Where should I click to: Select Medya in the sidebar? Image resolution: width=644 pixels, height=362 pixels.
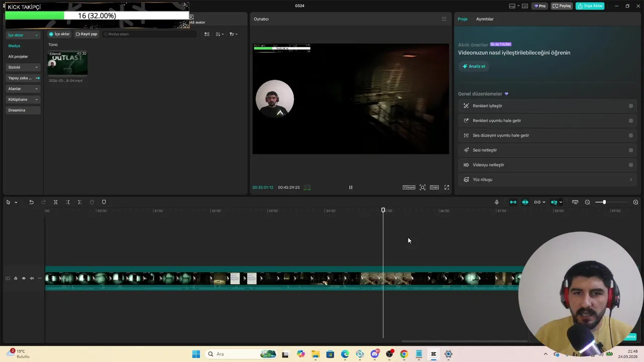tap(14, 46)
